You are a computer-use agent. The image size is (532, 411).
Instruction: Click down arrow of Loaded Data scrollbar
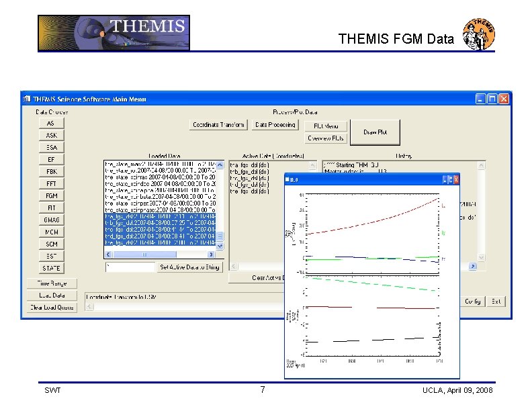click(220, 246)
